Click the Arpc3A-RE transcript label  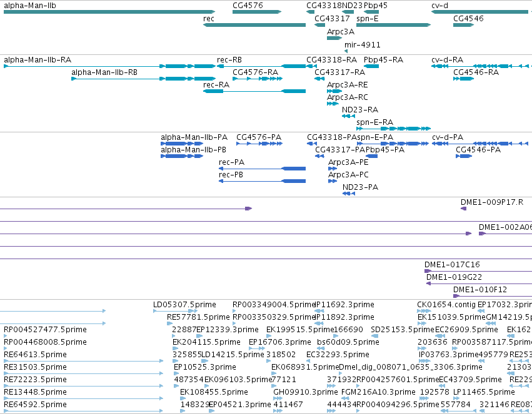click(347, 85)
